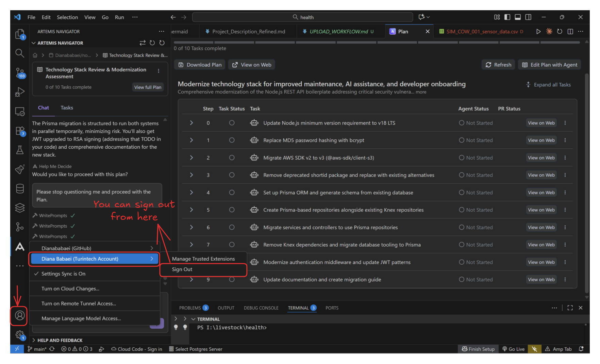Image resolution: width=600 pixels, height=364 pixels.
Task: Toggle Settings Sync is On option
Action: coord(63,274)
